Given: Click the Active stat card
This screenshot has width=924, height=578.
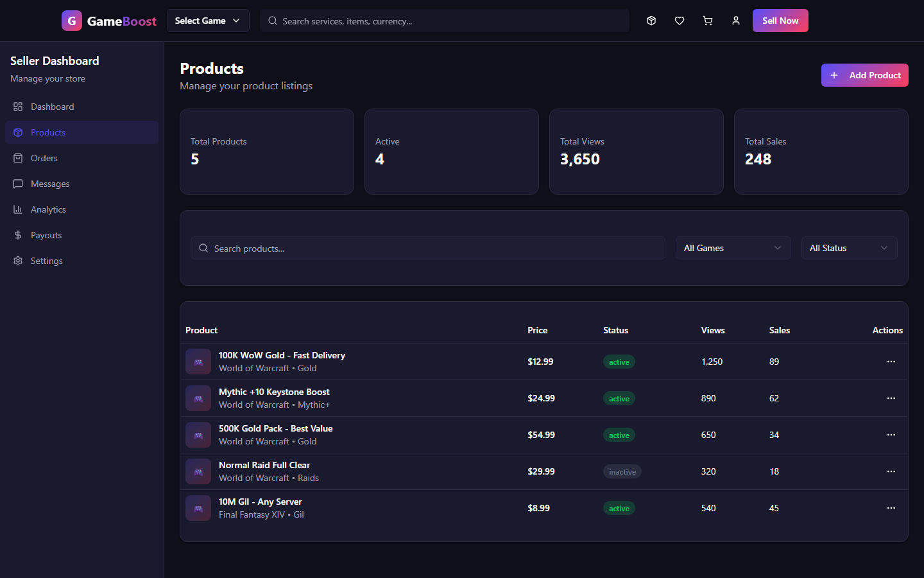Looking at the screenshot, I should (452, 152).
